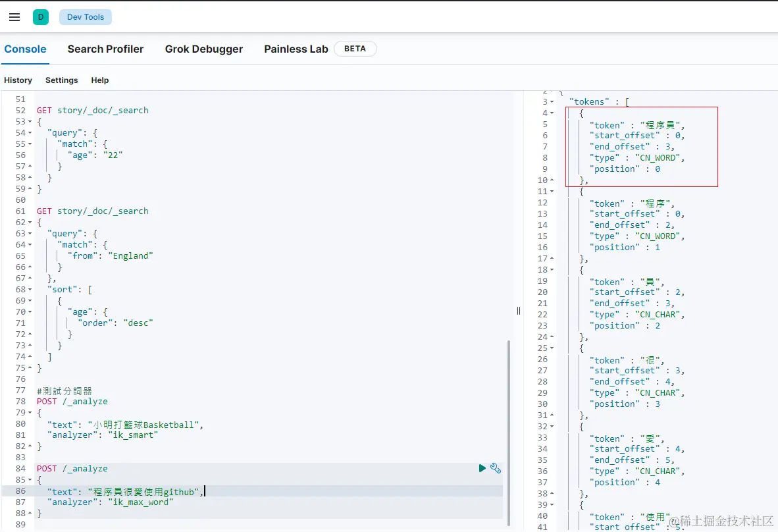Collapse the fold arrow at editor line 85

(x=30, y=480)
